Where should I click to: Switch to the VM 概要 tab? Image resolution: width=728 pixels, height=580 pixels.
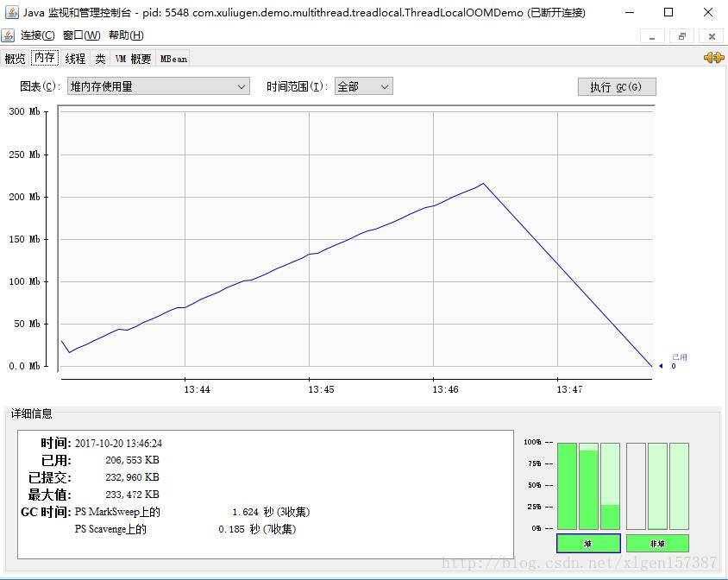click(133, 59)
